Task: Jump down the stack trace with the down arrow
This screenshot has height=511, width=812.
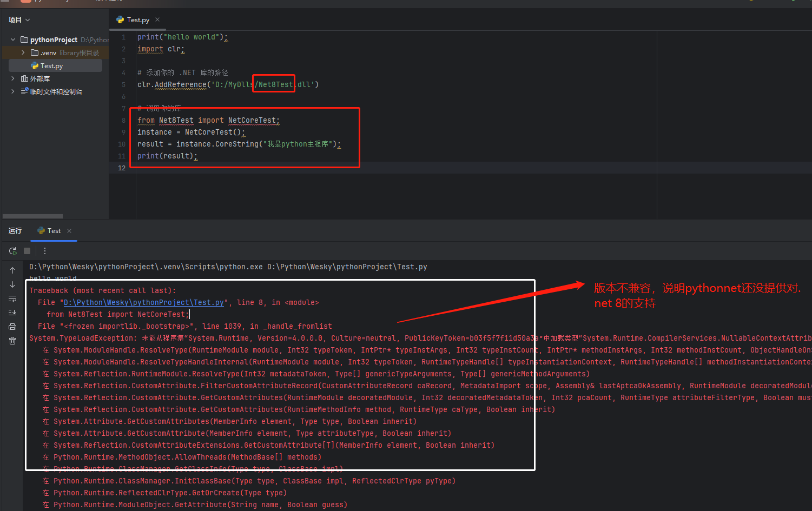Action: [12, 284]
